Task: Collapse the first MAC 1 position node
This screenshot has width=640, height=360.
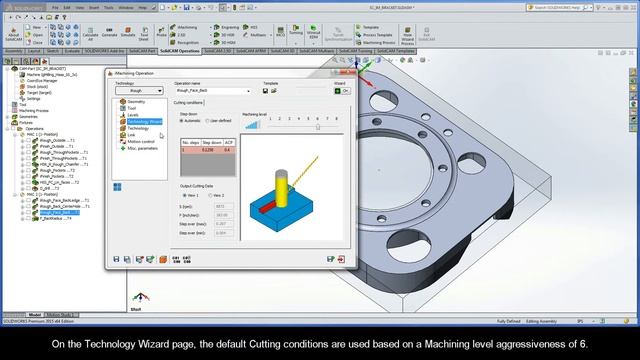Action: click(x=15, y=134)
